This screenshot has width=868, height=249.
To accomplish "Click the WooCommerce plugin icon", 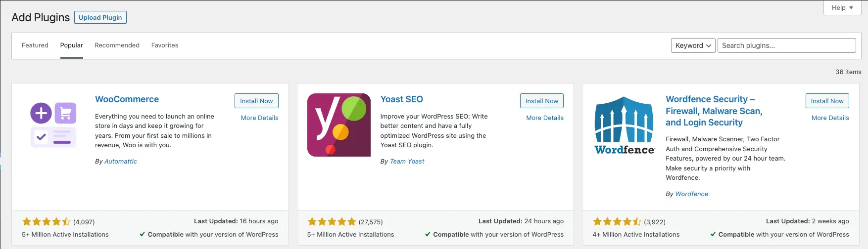I will click(x=53, y=125).
